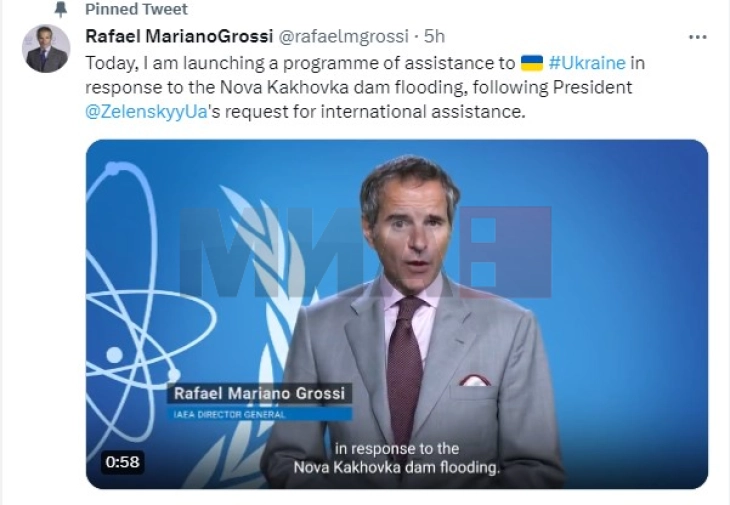Image resolution: width=730 pixels, height=505 pixels.
Task: Click the IAEA Director General blue title bar
Action: pyautogui.click(x=258, y=413)
